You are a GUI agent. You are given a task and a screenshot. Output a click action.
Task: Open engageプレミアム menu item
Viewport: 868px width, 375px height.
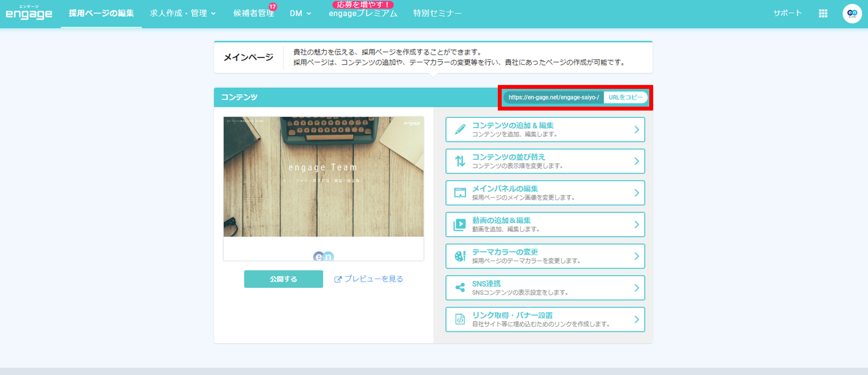click(x=363, y=14)
